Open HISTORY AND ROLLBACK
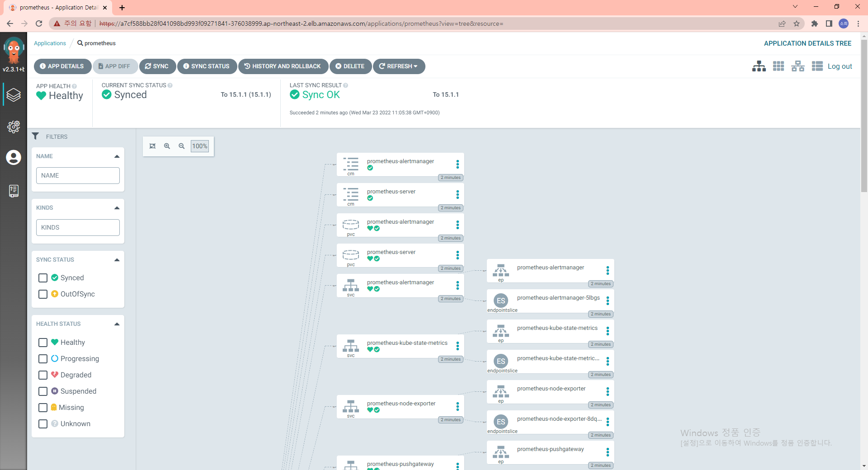868x470 pixels. [283, 66]
